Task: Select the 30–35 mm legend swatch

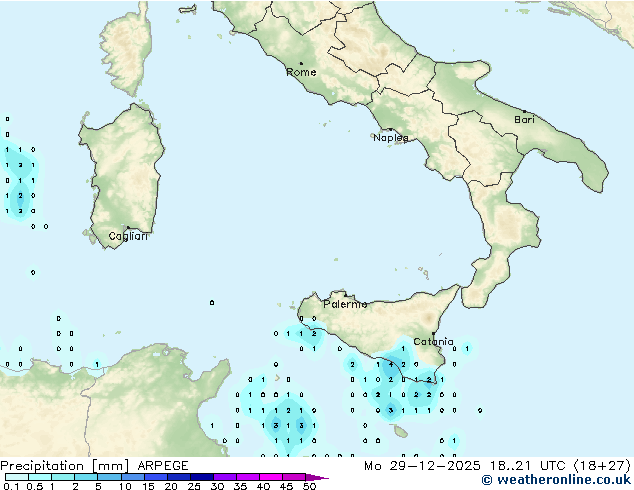Action: click(225, 477)
